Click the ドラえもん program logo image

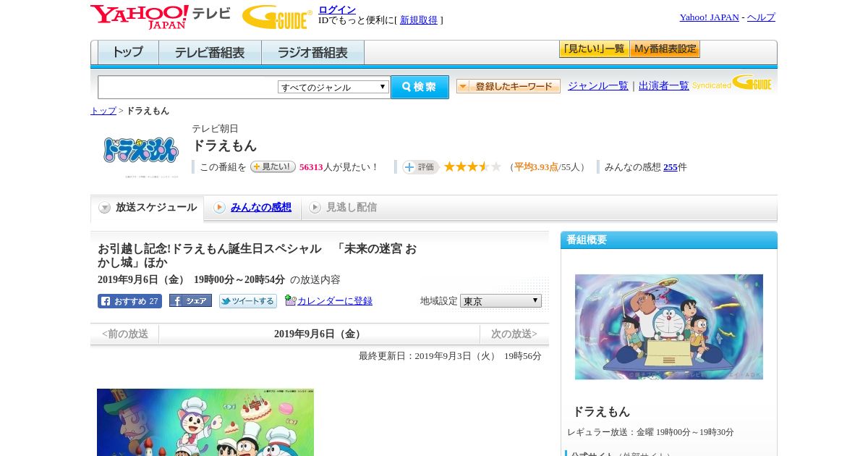click(x=141, y=151)
